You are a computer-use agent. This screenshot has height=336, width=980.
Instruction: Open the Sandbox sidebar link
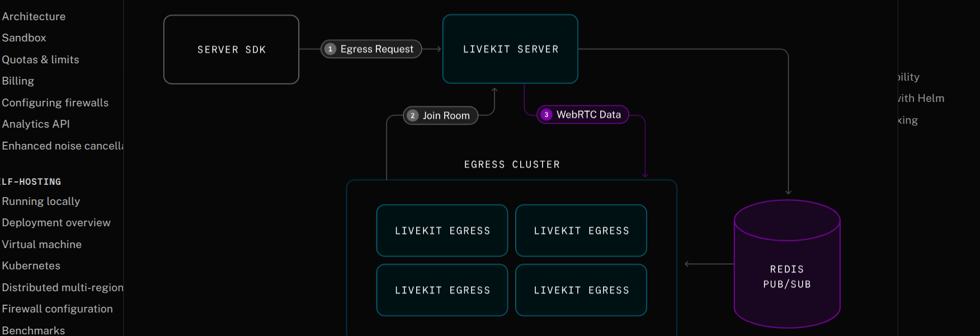[24, 38]
